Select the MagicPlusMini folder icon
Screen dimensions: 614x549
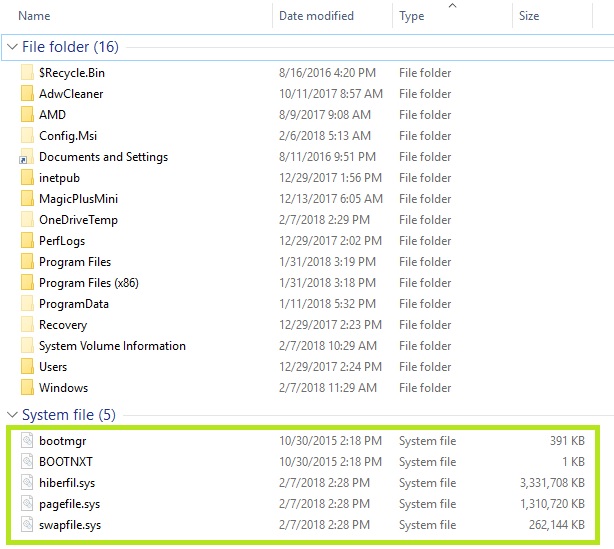(x=27, y=199)
